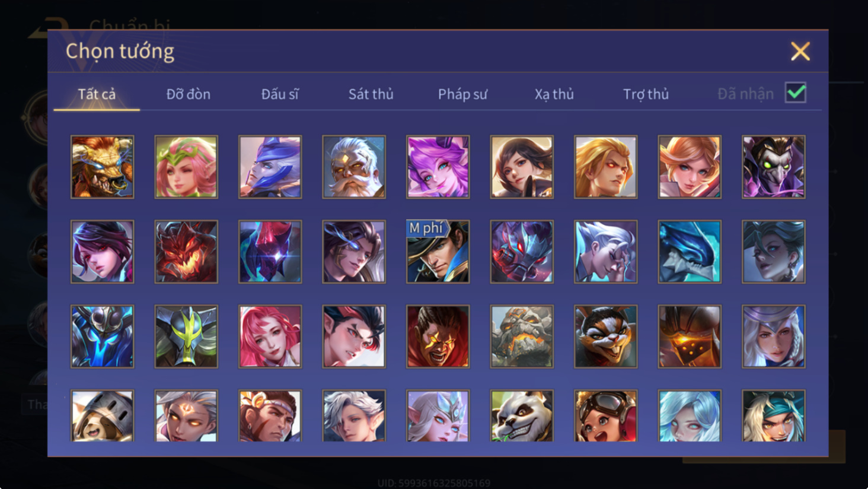Pick the stone golem hero portrait

pyautogui.click(x=522, y=336)
